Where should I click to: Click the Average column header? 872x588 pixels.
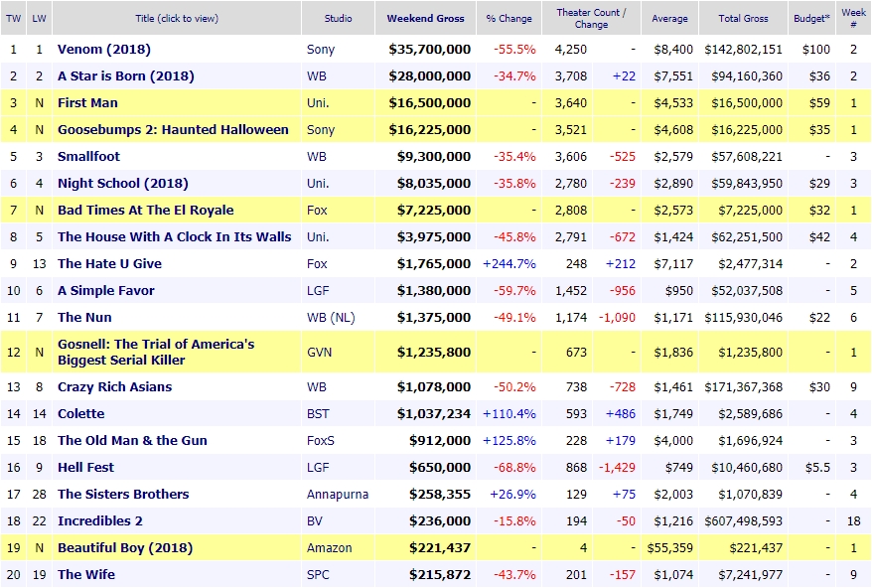pyautogui.click(x=669, y=18)
